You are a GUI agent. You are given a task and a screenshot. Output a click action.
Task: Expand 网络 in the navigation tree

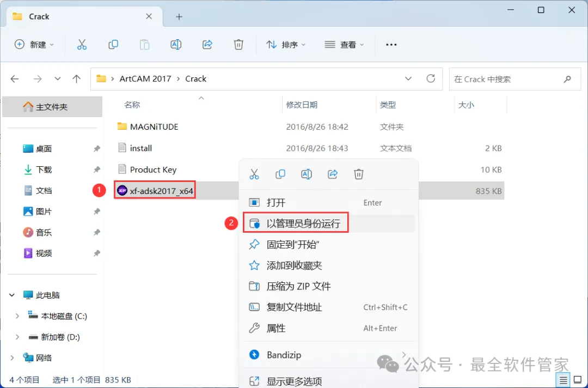coord(12,358)
